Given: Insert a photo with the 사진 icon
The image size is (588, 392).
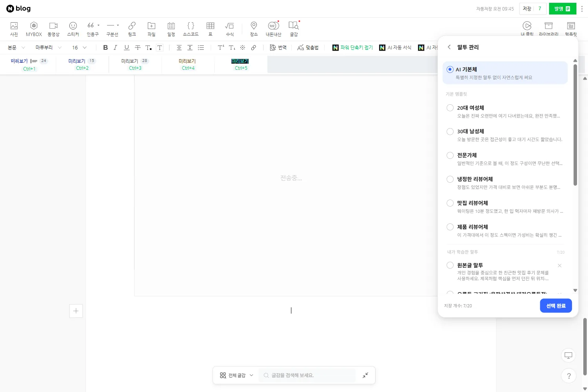Looking at the screenshot, I should pyautogui.click(x=14, y=29).
